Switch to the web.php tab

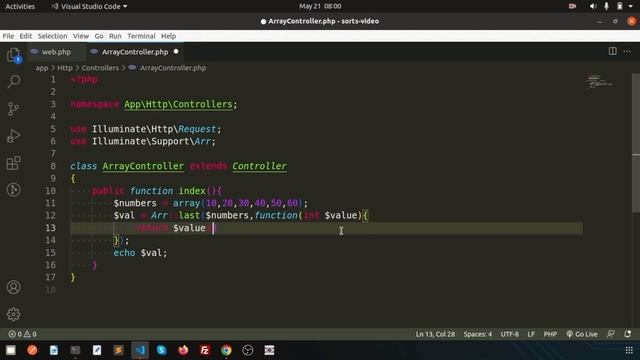click(x=56, y=52)
